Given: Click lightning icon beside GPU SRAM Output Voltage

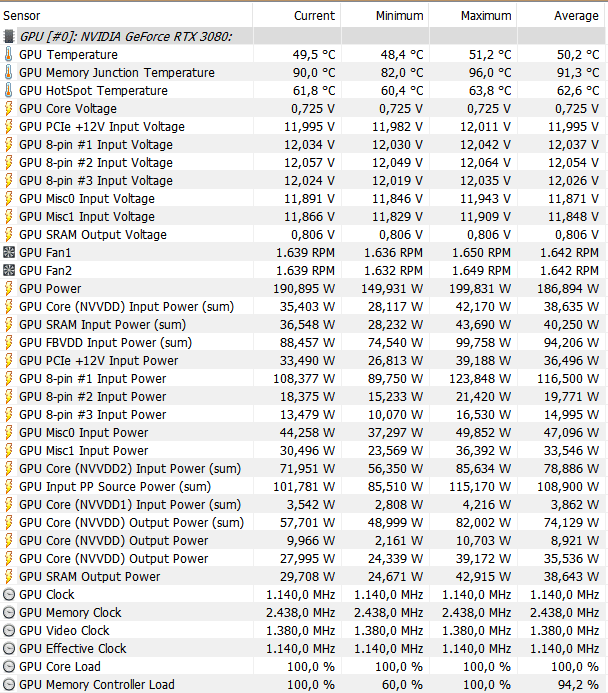Looking at the screenshot, I should point(8,235).
